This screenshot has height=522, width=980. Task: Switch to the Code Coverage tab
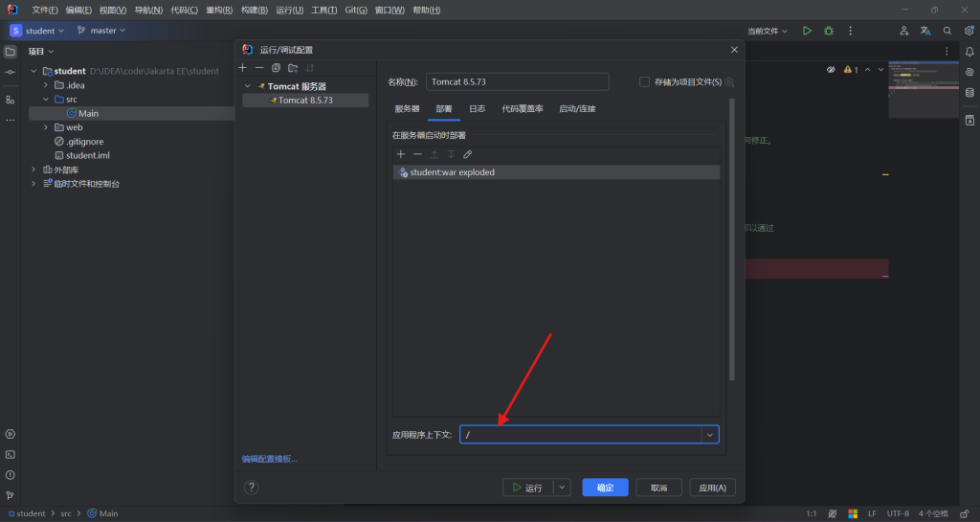523,109
